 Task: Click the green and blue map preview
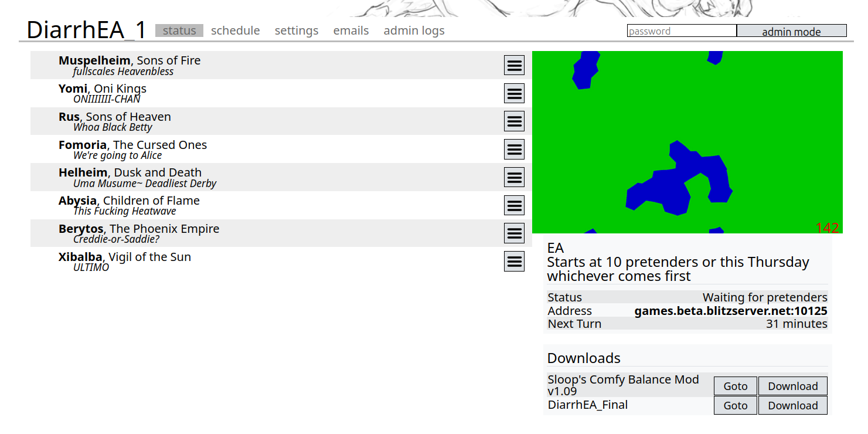coord(687,142)
